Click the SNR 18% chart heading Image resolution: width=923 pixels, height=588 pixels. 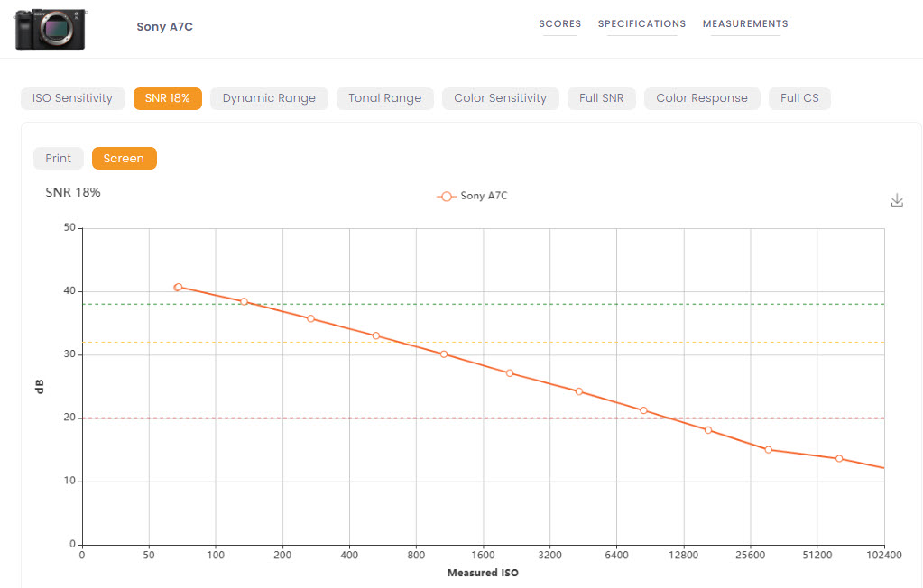[73, 192]
